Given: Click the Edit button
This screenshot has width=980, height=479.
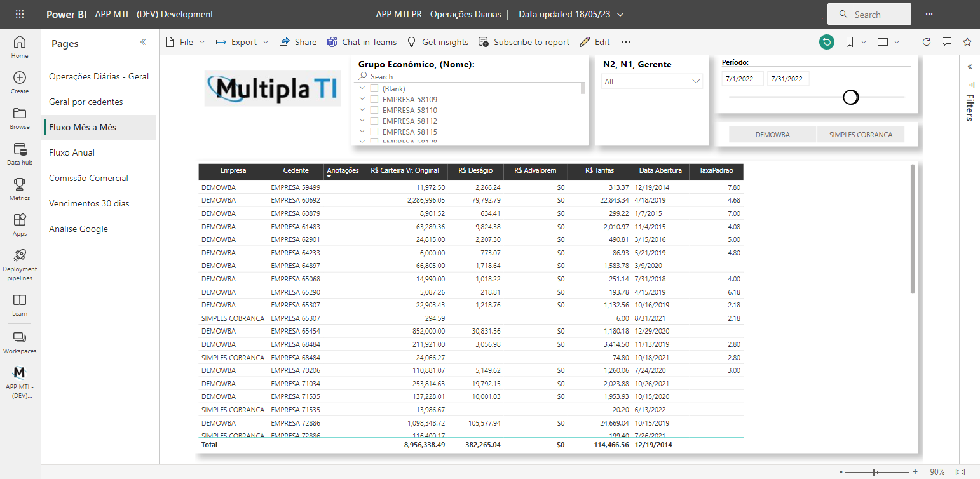Looking at the screenshot, I should (595, 42).
